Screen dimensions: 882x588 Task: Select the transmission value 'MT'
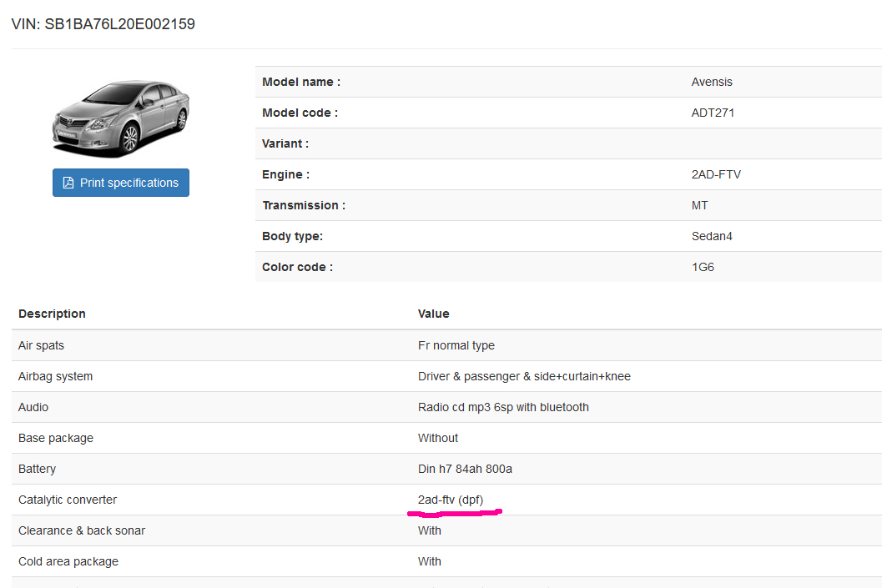pyautogui.click(x=700, y=206)
